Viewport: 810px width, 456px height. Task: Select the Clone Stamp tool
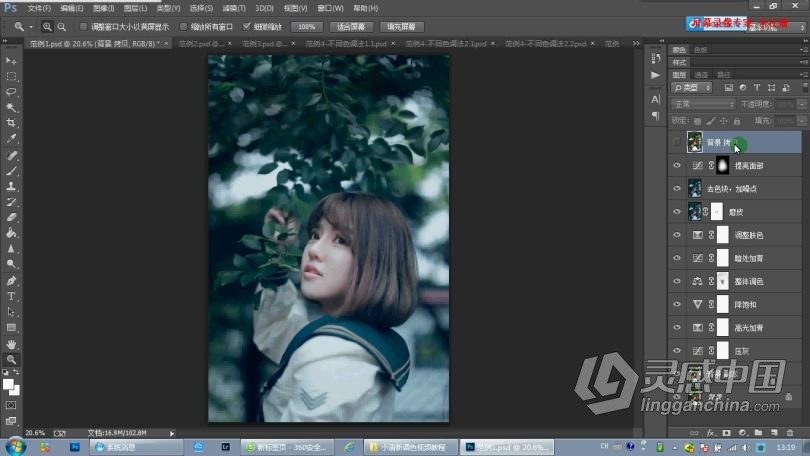(x=11, y=186)
